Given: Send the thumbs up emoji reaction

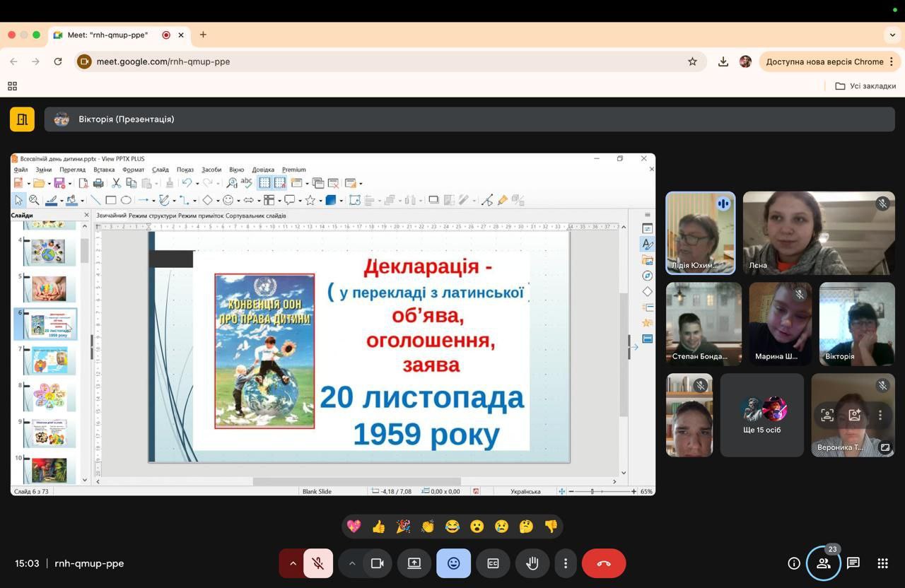Looking at the screenshot, I should coord(378,527).
